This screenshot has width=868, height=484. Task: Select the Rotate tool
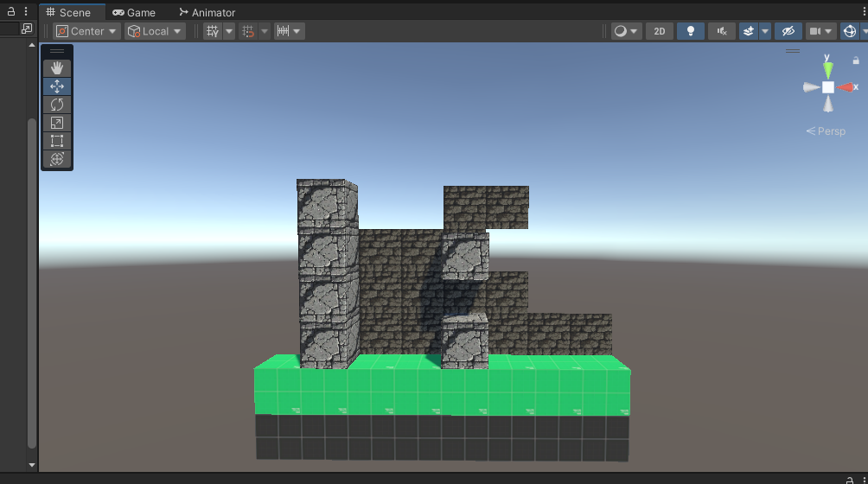57,105
